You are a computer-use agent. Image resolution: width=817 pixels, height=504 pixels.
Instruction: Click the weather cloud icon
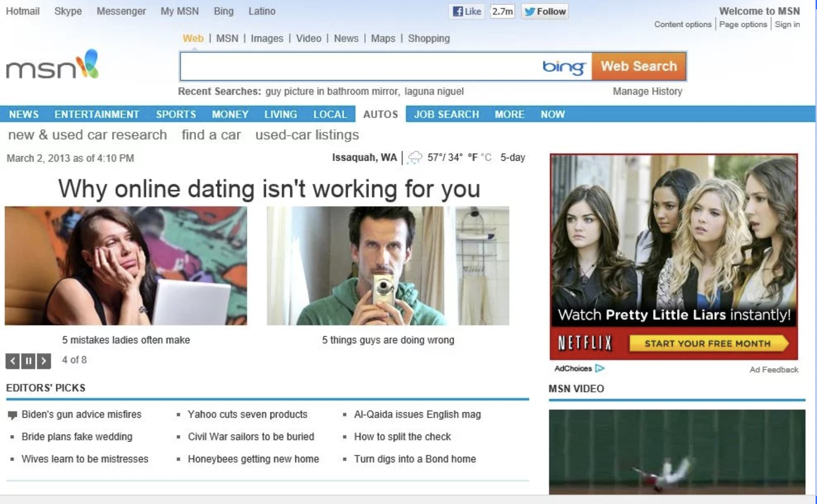pos(415,158)
